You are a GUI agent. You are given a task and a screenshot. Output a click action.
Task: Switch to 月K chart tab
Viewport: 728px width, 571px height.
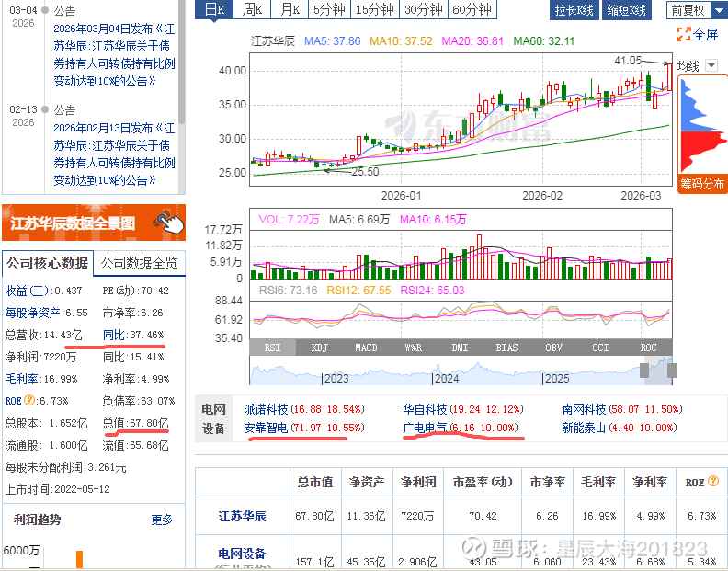(x=290, y=10)
